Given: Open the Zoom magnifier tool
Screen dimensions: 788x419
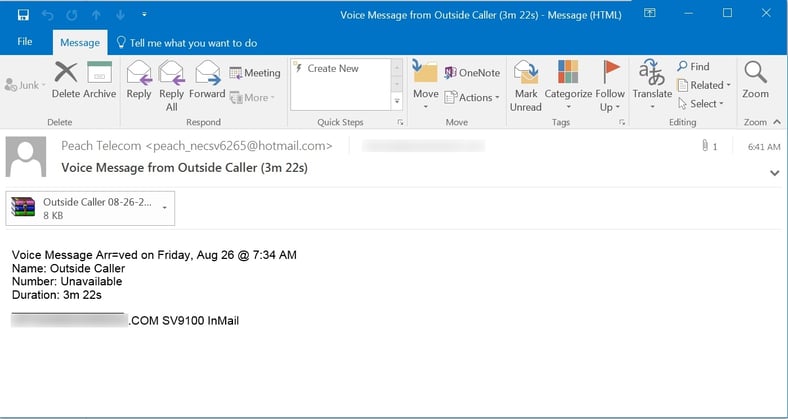Looking at the screenshot, I should [x=755, y=80].
